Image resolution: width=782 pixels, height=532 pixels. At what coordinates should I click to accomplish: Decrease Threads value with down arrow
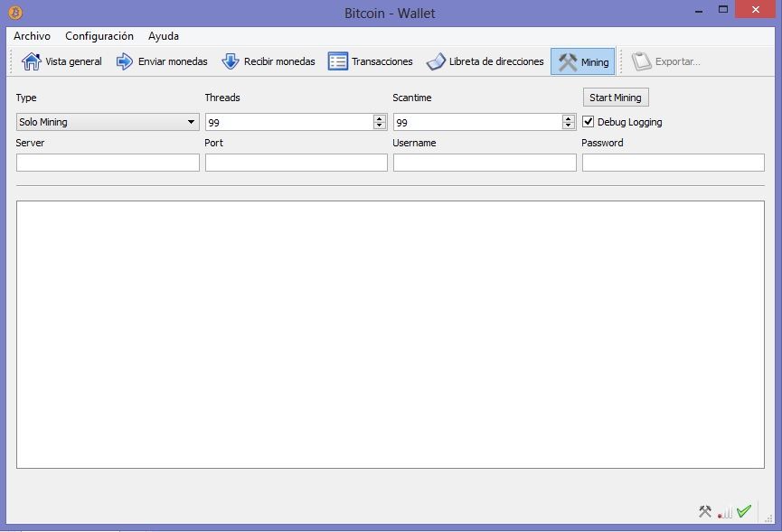(380, 126)
